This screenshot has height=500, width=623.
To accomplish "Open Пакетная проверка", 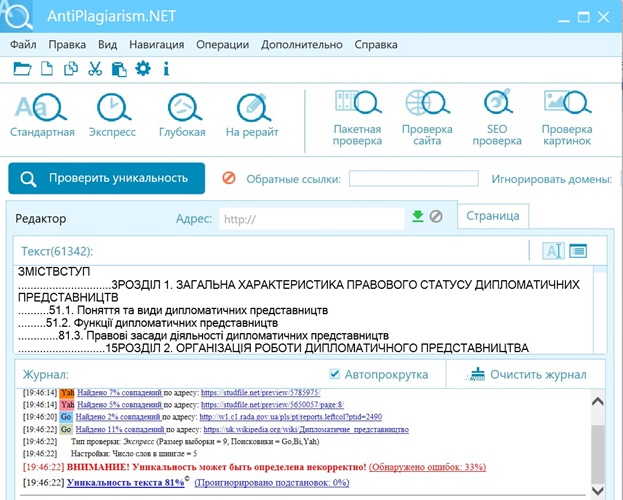I will (x=357, y=118).
